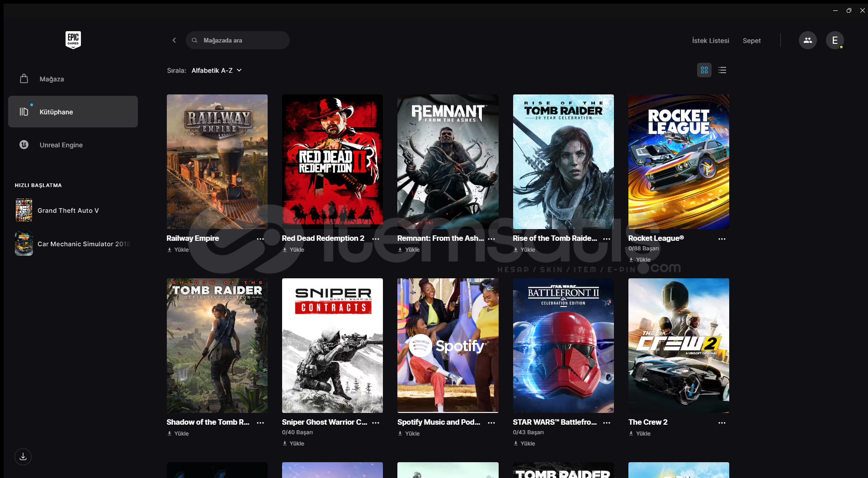Click Car Mechanic Simulator quick launch icon
The width and height of the screenshot is (868, 478).
coord(24,244)
